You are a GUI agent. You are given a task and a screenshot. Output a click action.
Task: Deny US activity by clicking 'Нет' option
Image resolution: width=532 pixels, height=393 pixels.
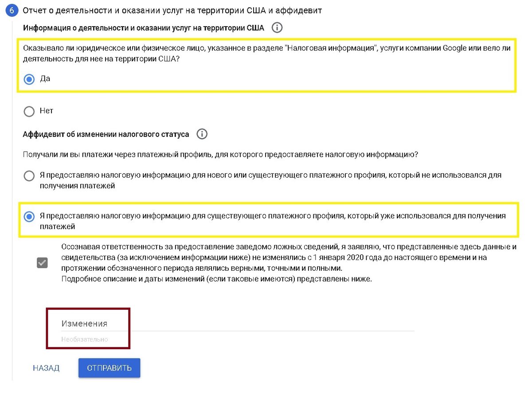29,111
